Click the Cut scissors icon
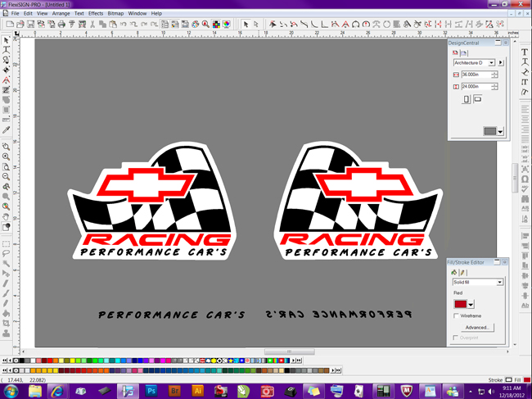Screen dimensions: 532x399 92,24
